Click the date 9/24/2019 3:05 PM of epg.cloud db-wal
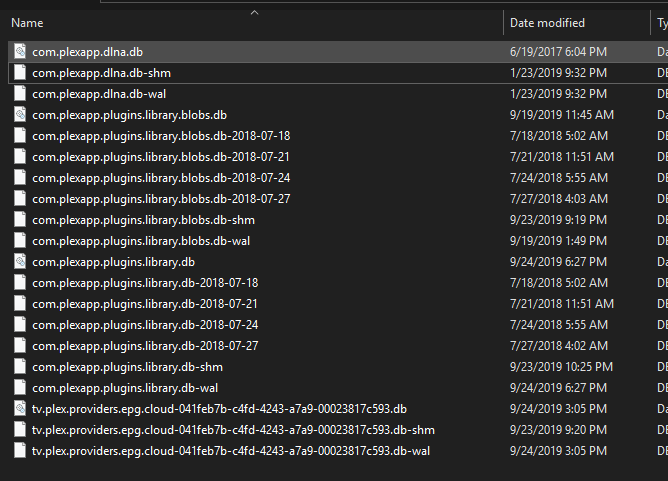 click(x=559, y=451)
